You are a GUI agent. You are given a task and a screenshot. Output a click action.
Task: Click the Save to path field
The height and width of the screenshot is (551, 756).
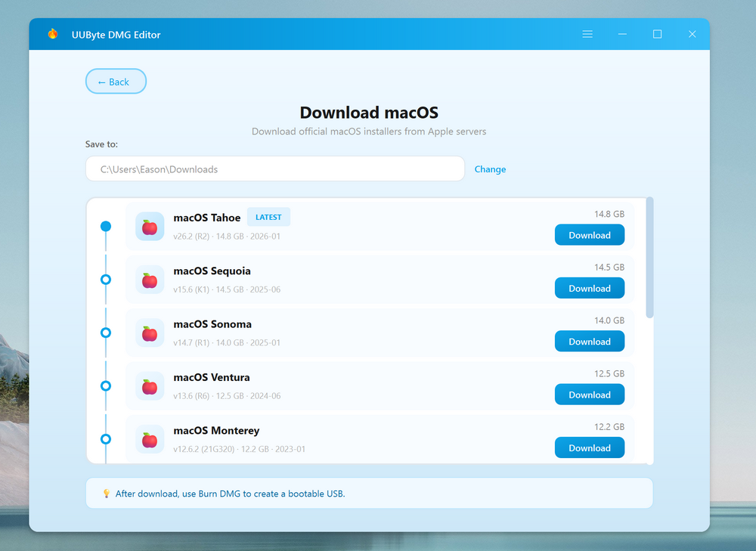click(274, 169)
